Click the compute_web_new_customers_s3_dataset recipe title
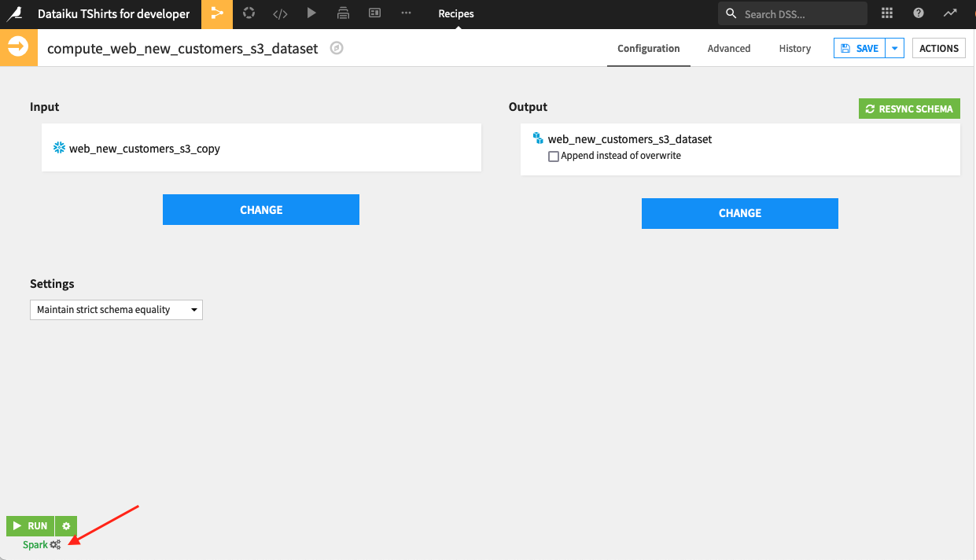 tap(182, 48)
